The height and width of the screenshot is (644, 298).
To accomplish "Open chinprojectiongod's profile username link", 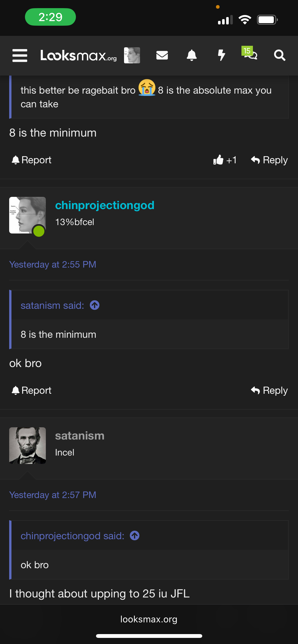I will tap(105, 205).
